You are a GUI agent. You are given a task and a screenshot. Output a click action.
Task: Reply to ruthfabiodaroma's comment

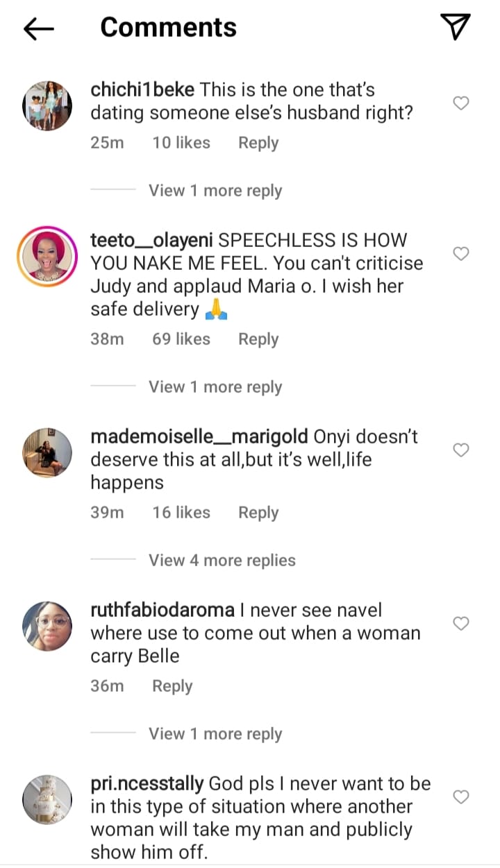pos(172,686)
